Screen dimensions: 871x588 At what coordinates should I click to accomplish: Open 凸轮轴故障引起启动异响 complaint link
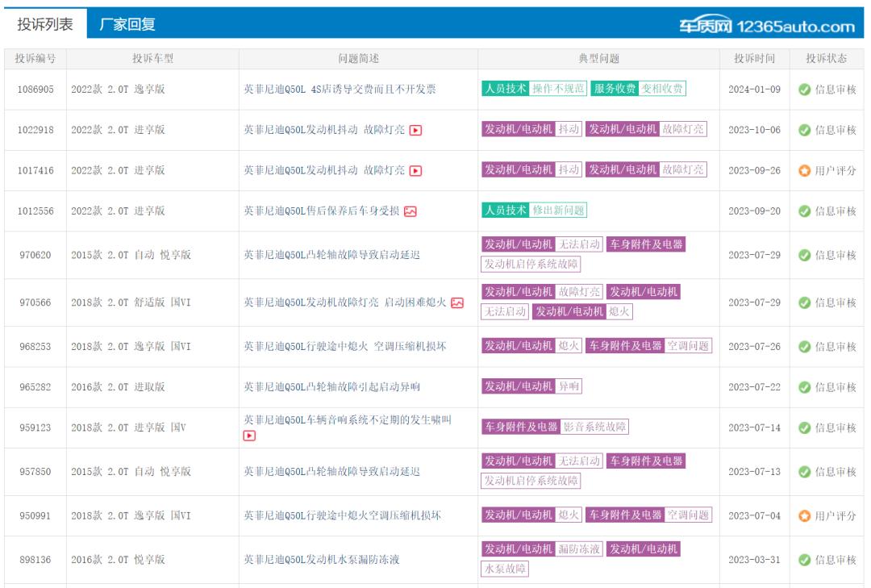pyautogui.click(x=331, y=387)
